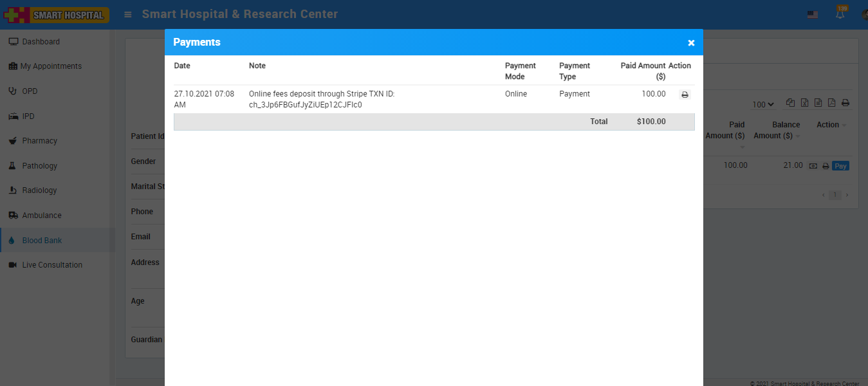The width and height of the screenshot is (868, 386).
Task: Open Dashboard from sidebar
Action: pyautogui.click(x=41, y=42)
